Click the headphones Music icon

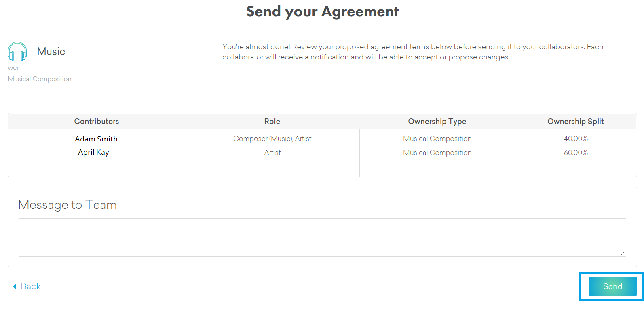click(17, 51)
